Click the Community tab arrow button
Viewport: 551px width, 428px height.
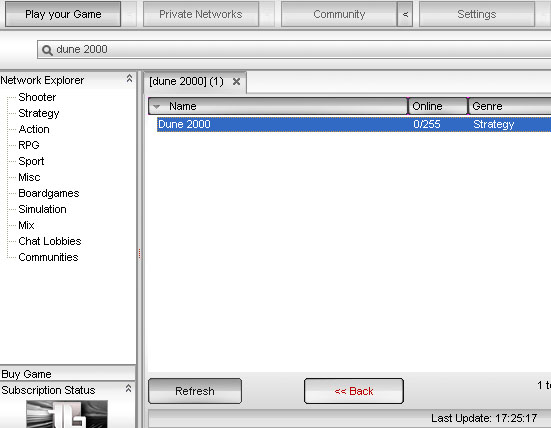tap(405, 14)
